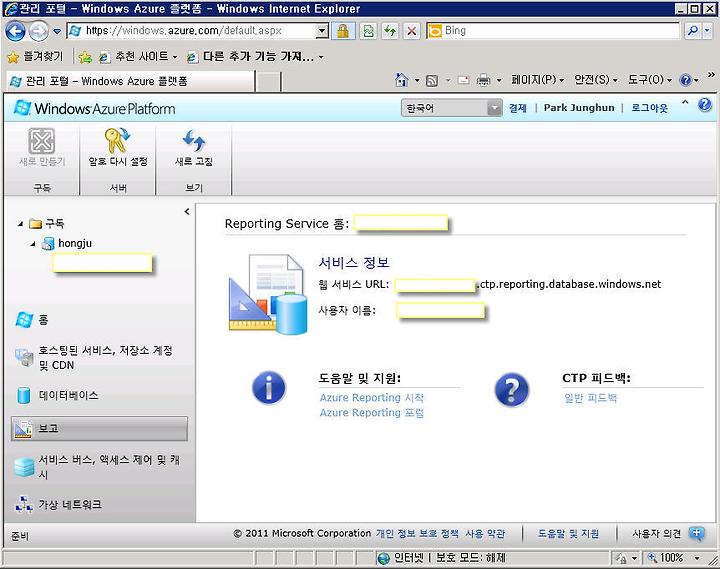
Task: Collapse the header with up caret
Action: 685,103
